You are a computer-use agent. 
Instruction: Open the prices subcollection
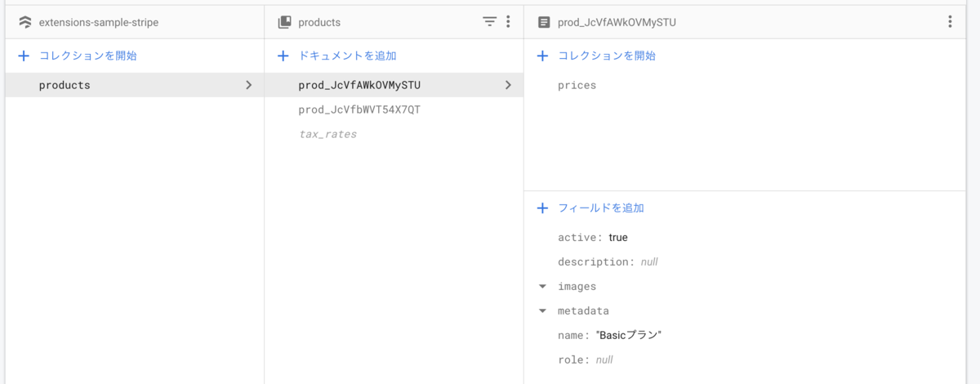click(577, 85)
